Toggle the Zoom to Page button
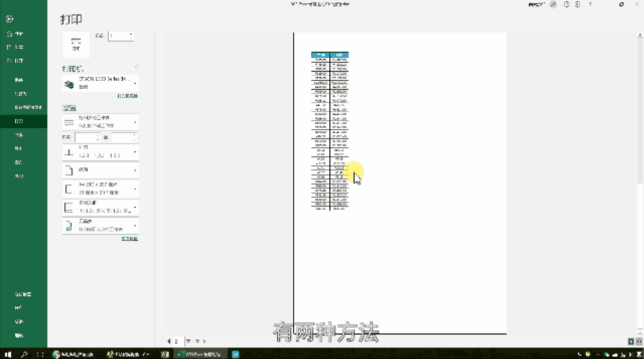The image size is (644, 359). pyautogui.click(x=639, y=342)
